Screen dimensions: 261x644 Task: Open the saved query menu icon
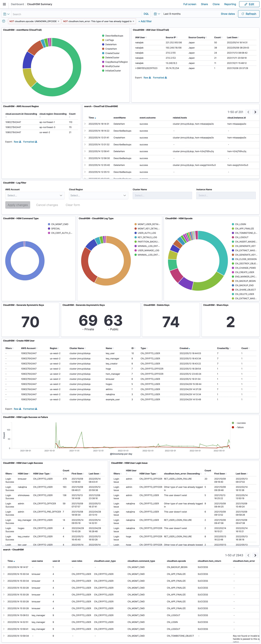coord(6,14)
